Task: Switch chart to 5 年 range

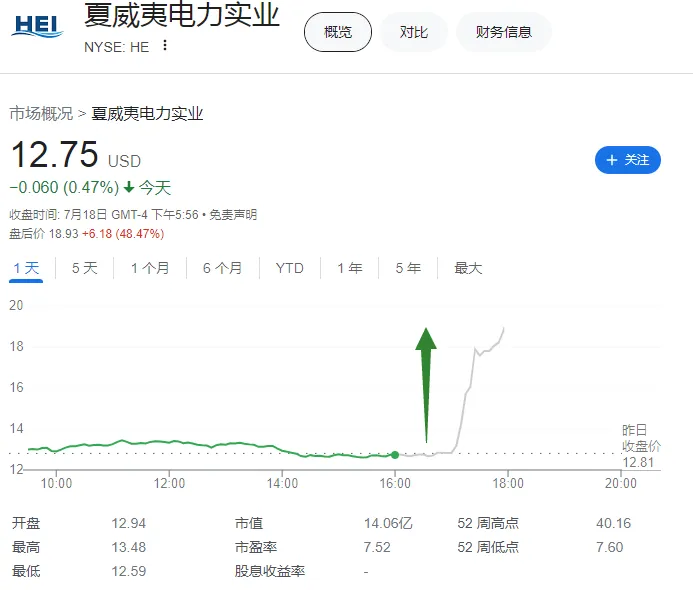Action: [x=408, y=268]
